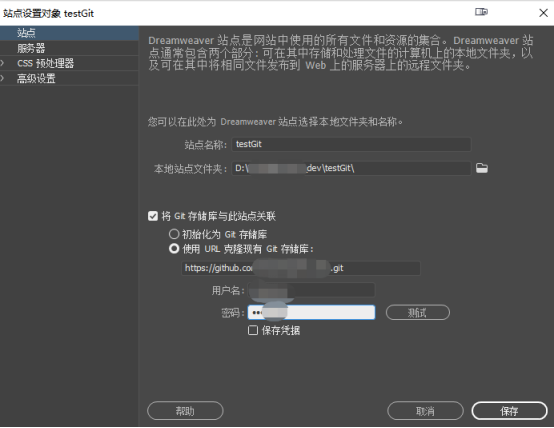Viewport: 554px width, 428px height.
Task: Close the 站点设置对象 testGit dialog
Action: click(543, 13)
